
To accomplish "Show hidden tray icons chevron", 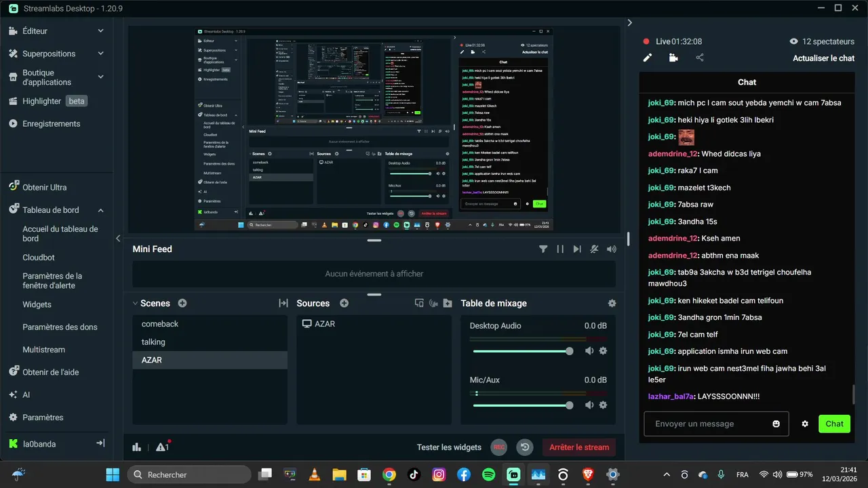I will click(667, 474).
